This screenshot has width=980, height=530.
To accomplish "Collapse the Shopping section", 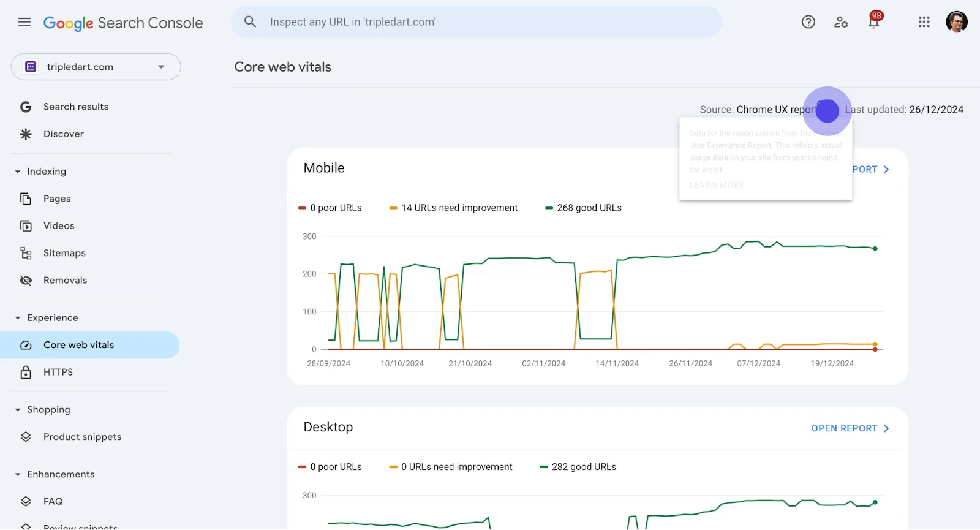I will click(x=18, y=410).
